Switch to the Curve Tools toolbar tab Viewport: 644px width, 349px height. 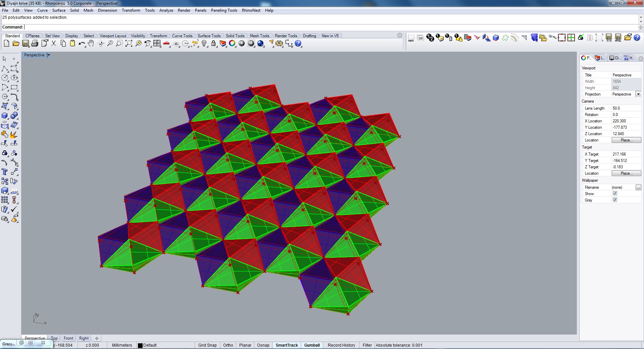182,36
